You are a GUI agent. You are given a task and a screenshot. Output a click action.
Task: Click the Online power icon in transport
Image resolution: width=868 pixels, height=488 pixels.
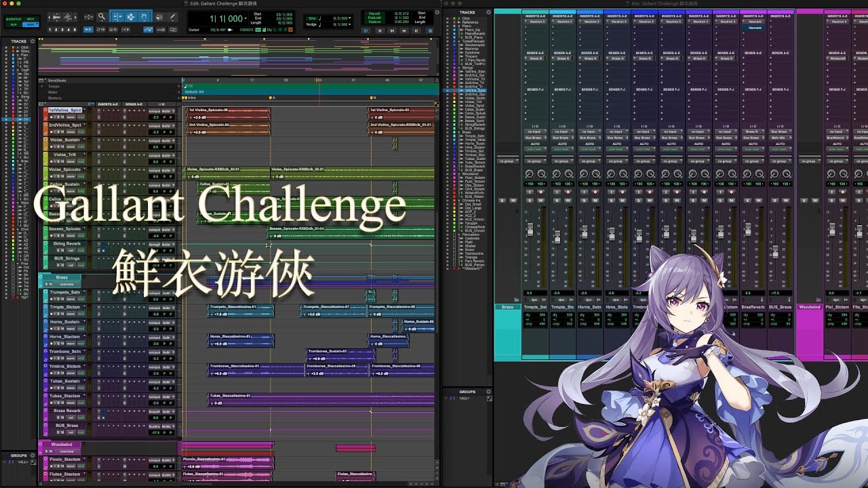pos(366,30)
